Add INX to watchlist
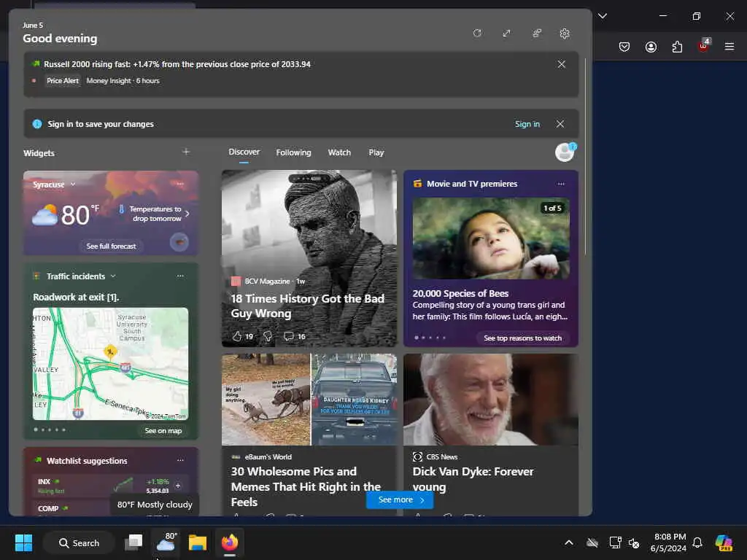The height and width of the screenshot is (560, 747). 178,486
